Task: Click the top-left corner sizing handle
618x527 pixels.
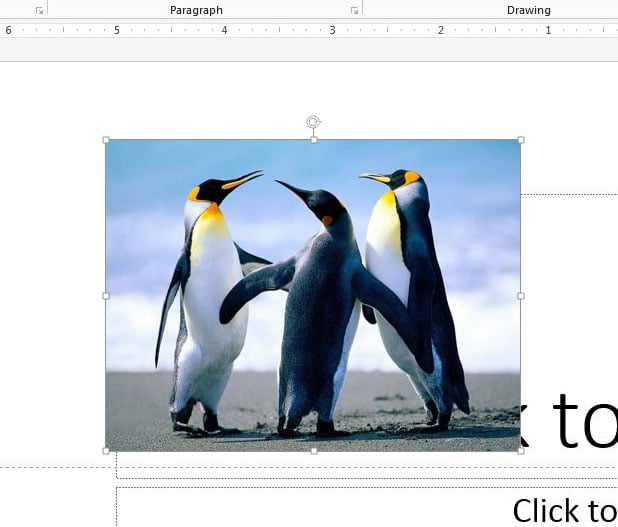Action: (106, 140)
